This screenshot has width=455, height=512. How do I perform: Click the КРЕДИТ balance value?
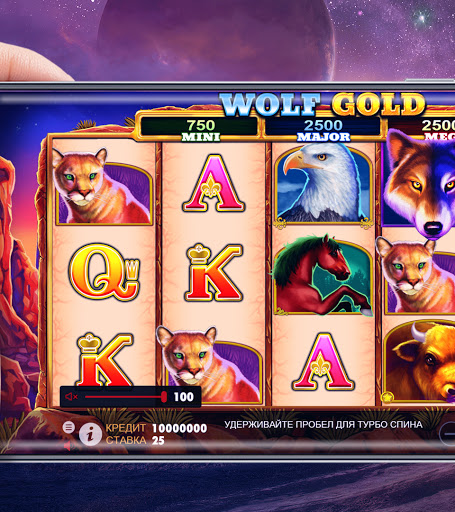pos(180,428)
